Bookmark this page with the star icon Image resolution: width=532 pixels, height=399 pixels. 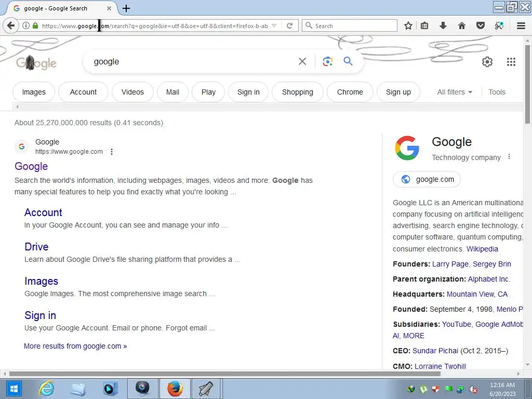click(408, 25)
